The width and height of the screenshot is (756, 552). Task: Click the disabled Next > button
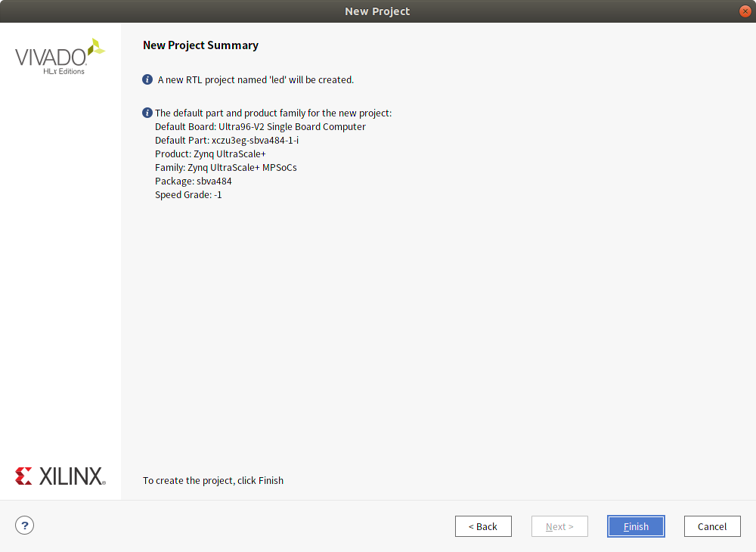[x=559, y=526]
